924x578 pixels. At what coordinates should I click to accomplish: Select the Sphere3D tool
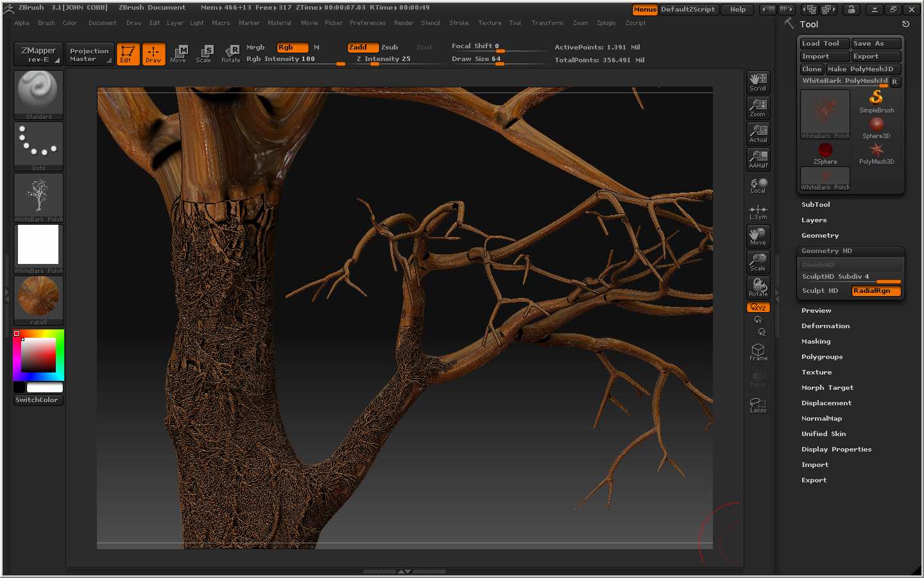(877, 127)
